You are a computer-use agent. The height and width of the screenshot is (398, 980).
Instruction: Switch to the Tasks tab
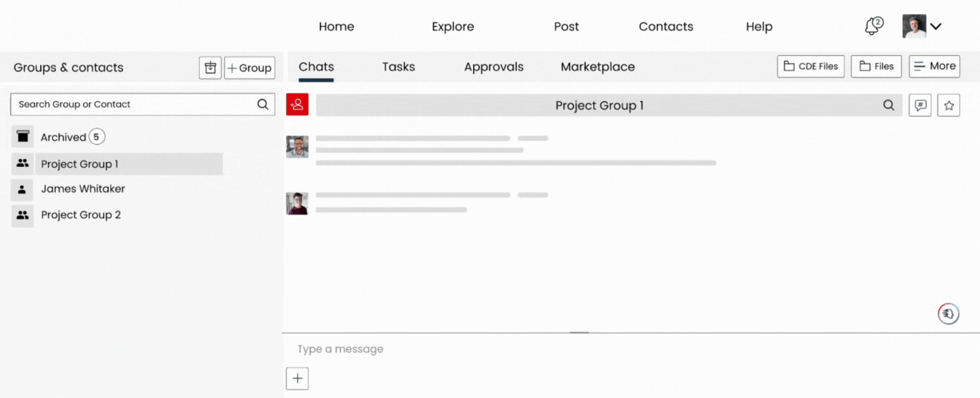tap(398, 67)
